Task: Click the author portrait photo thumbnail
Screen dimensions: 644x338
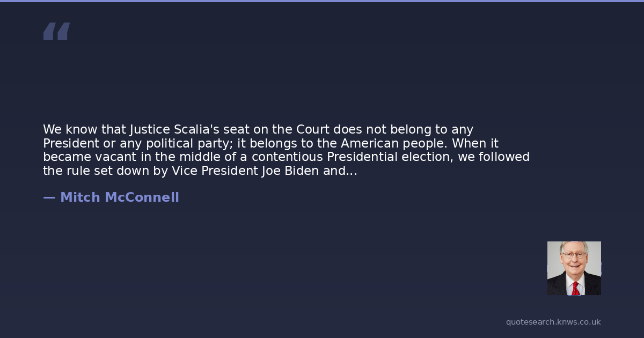Action: (574, 268)
